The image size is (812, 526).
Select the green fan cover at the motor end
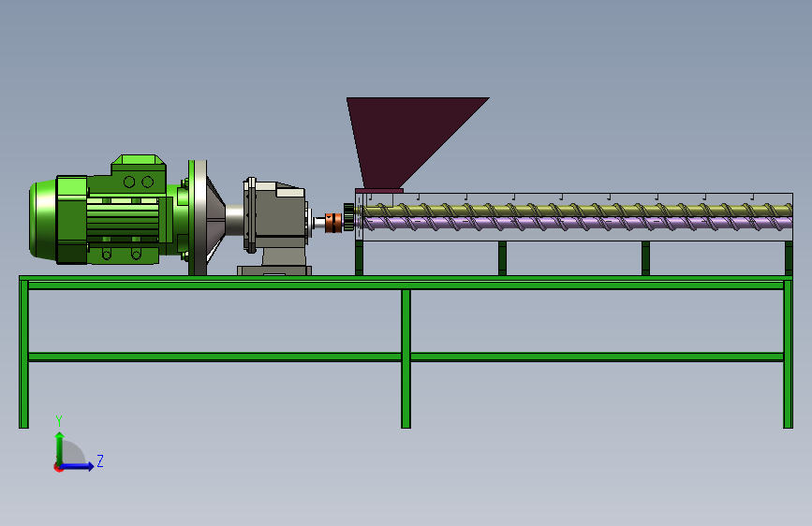(x=42, y=220)
